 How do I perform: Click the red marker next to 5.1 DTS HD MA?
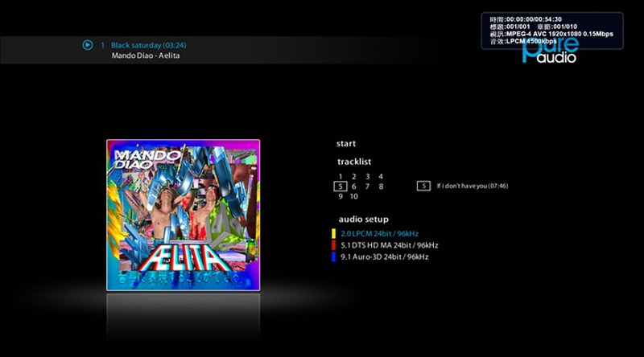[x=332, y=245]
